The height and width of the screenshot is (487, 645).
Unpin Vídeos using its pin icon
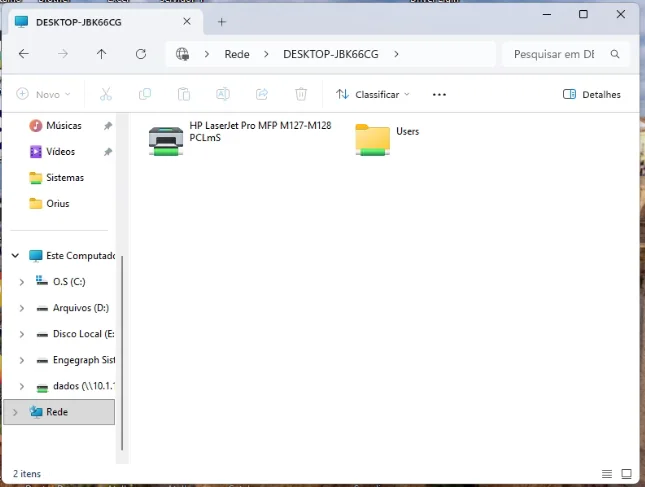click(x=108, y=152)
